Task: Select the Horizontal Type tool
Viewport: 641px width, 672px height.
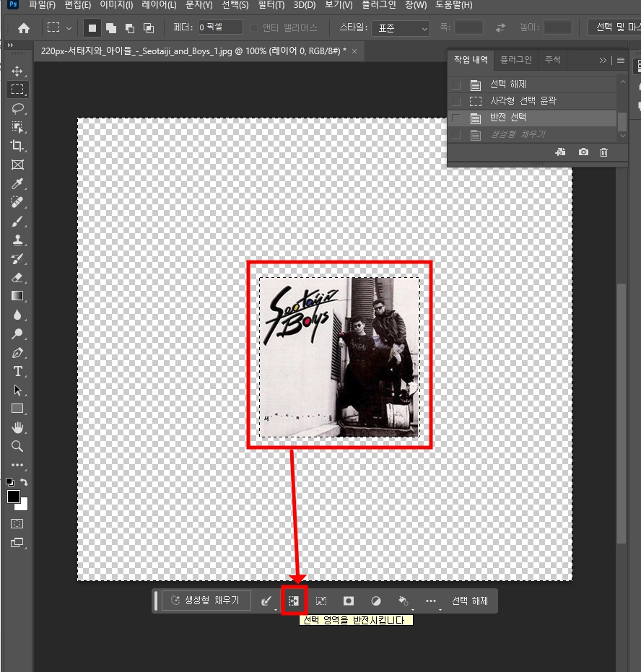Action: pos(17,371)
